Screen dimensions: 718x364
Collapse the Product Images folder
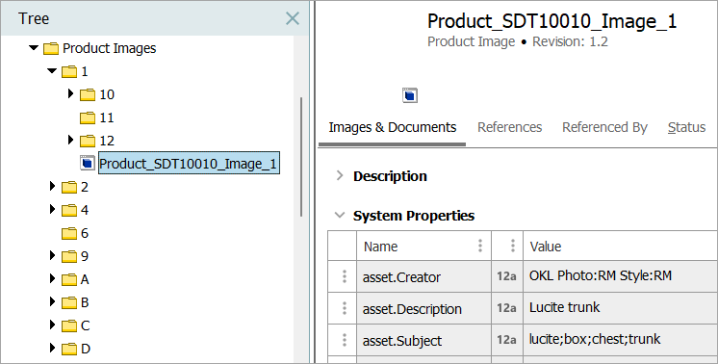pyautogui.click(x=33, y=47)
